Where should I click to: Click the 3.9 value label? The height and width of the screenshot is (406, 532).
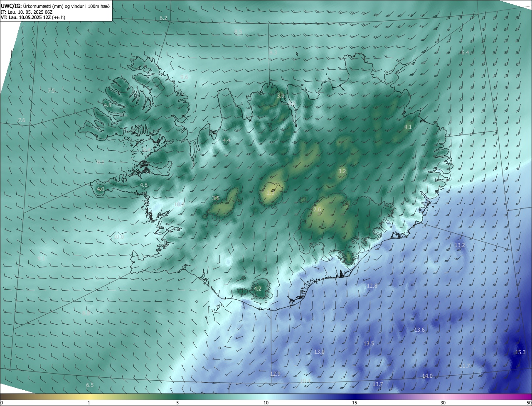coord(281,95)
